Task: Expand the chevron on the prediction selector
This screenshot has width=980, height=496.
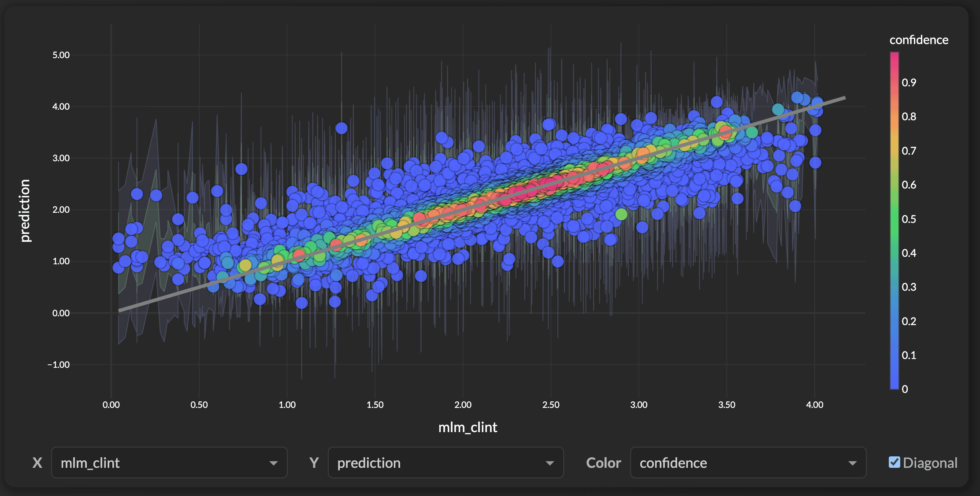Action: click(x=549, y=463)
